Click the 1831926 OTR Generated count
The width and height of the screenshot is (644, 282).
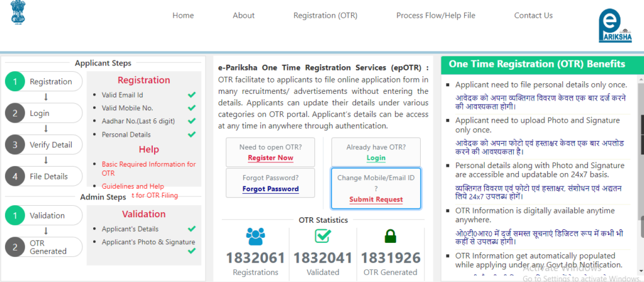coord(391,257)
